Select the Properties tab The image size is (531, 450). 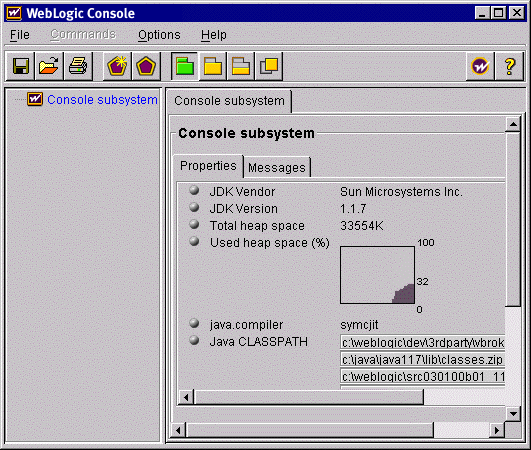coord(208,166)
